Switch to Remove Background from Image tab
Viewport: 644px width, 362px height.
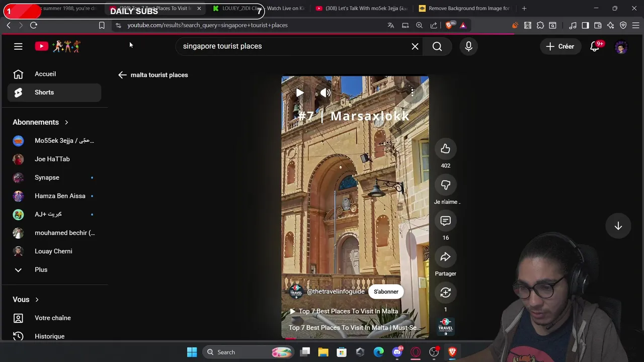pos(464,8)
